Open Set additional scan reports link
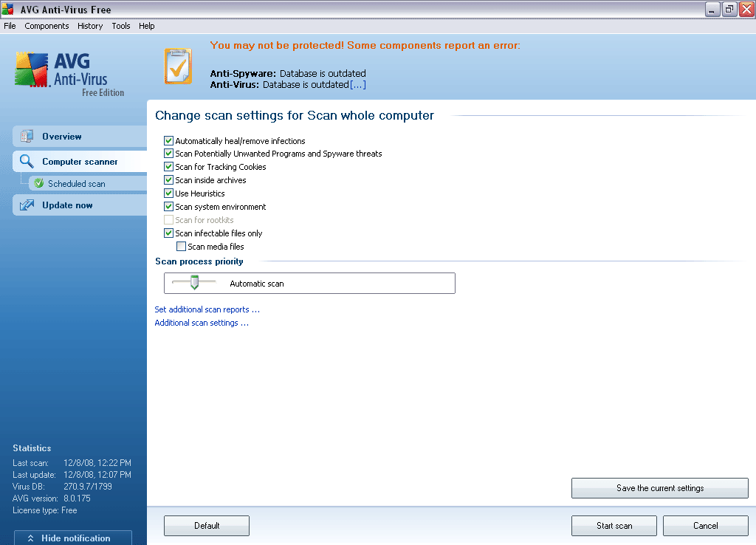The image size is (756, 545). (x=207, y=310)
